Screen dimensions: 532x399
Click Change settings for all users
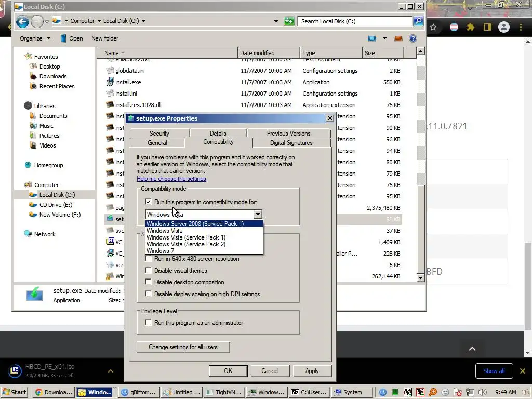[183, 347]
